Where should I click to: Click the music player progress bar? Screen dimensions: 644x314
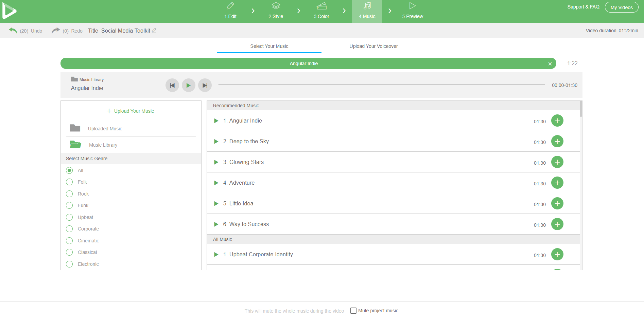coord(382,85)
